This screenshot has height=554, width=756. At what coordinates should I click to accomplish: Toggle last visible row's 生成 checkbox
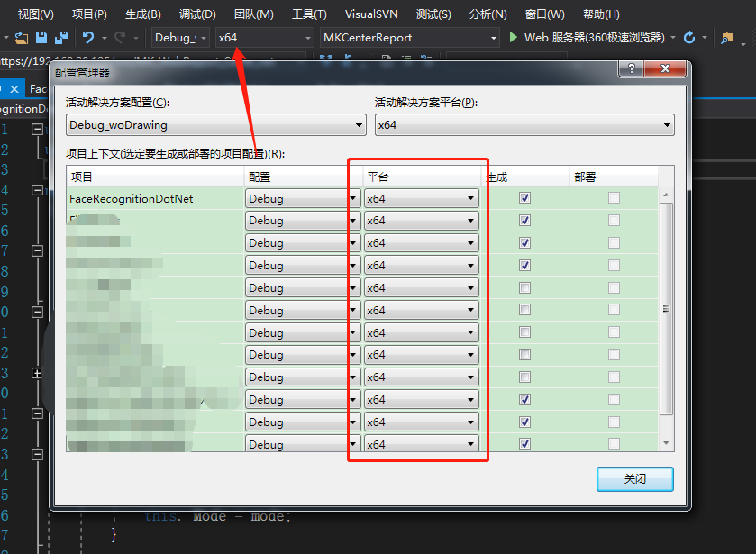[x=524, y=443]
